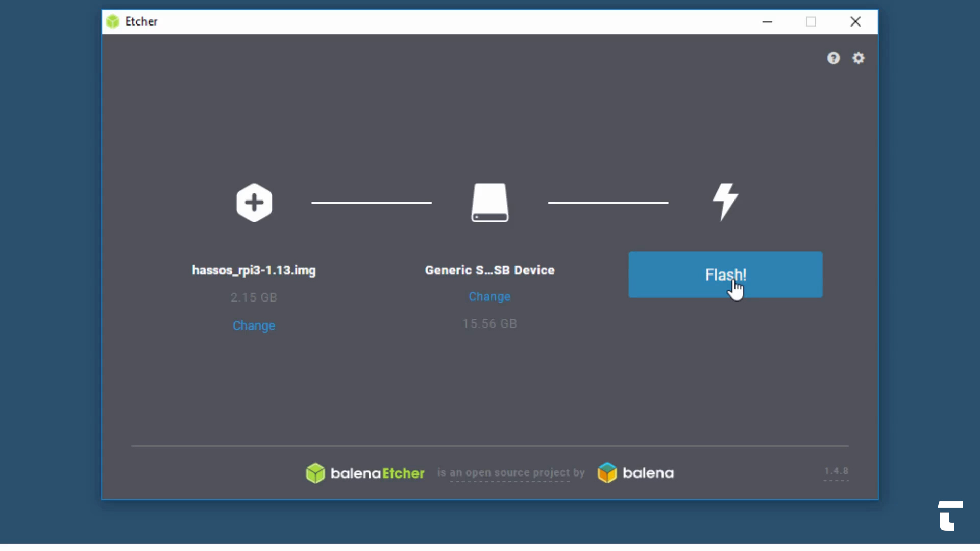Close the Etcher window
Viewport: 980px width, 551px height.
coord(855,21)
